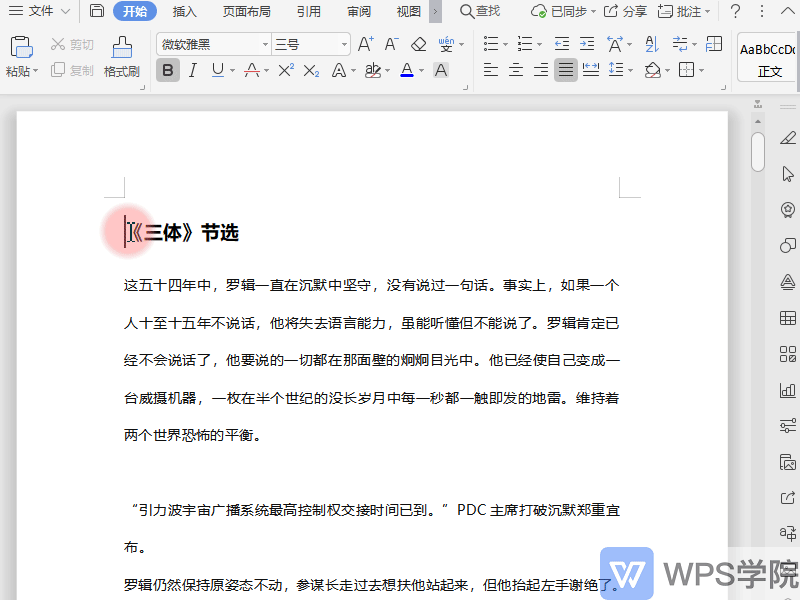Switch to the 页面布局 tab
This screenshot has height=600, width=800.
tap(246, 11)
